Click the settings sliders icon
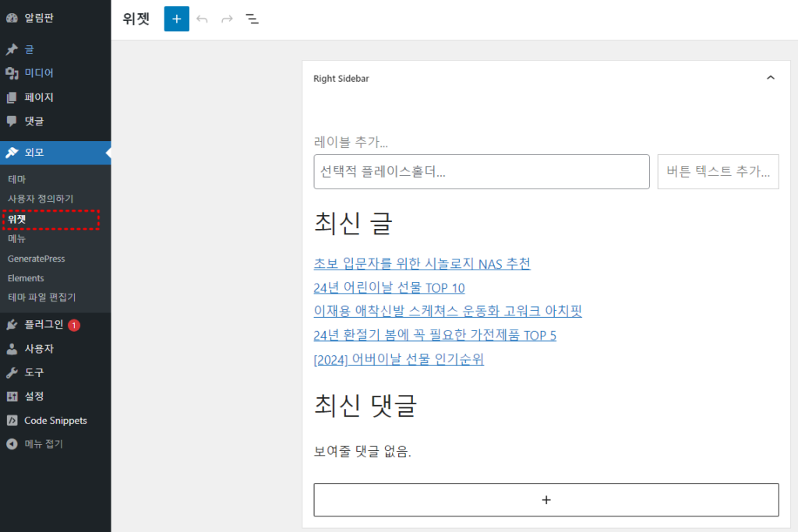The height and width of the screenshot is (532, 798). coord(12,396)
